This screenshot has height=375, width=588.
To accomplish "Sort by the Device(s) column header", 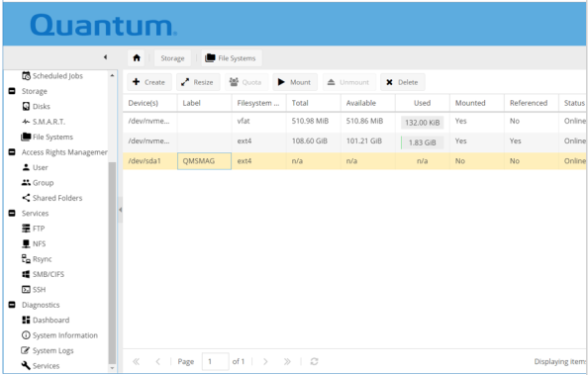I will click(150, 103).
